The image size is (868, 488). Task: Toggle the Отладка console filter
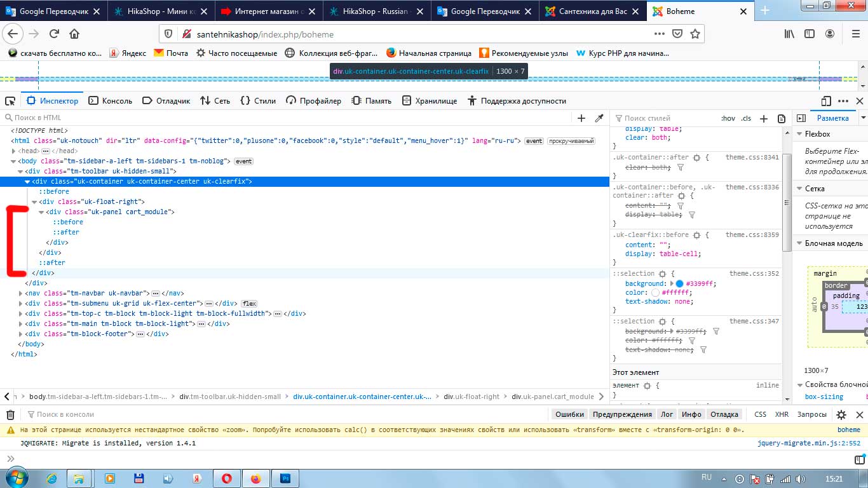coord(724,414)
